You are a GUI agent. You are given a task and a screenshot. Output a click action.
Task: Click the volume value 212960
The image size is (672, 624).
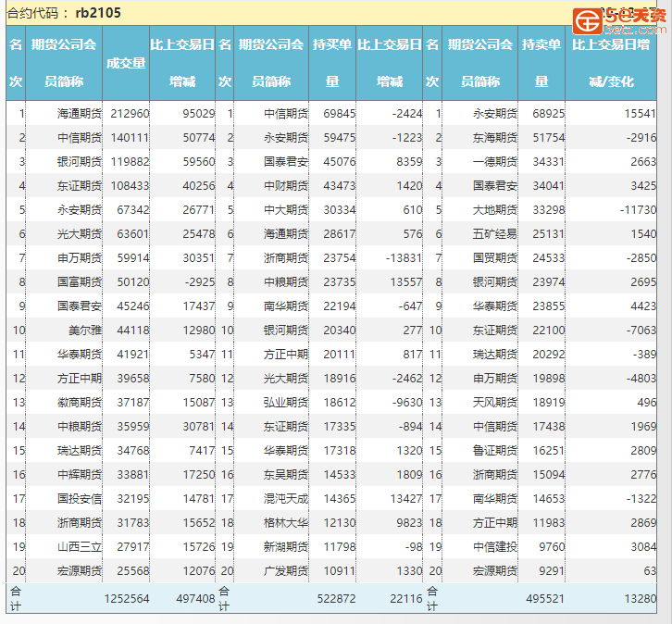pos(130,114)
